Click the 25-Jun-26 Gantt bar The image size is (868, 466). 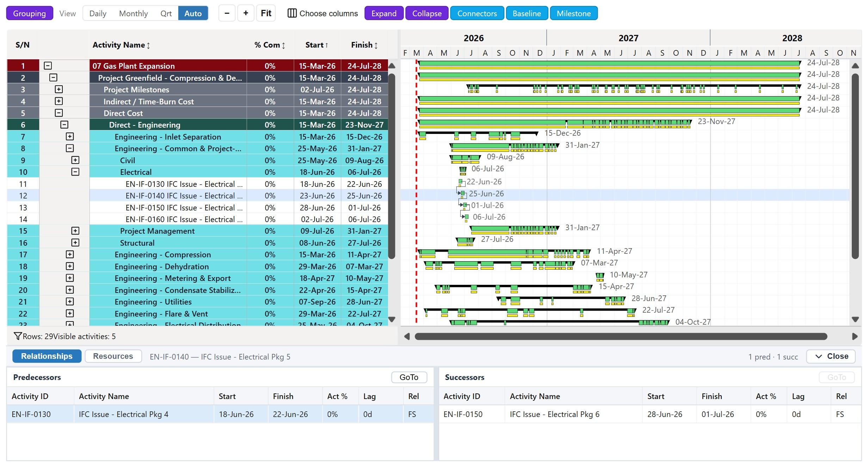click(x=463, y=194)
